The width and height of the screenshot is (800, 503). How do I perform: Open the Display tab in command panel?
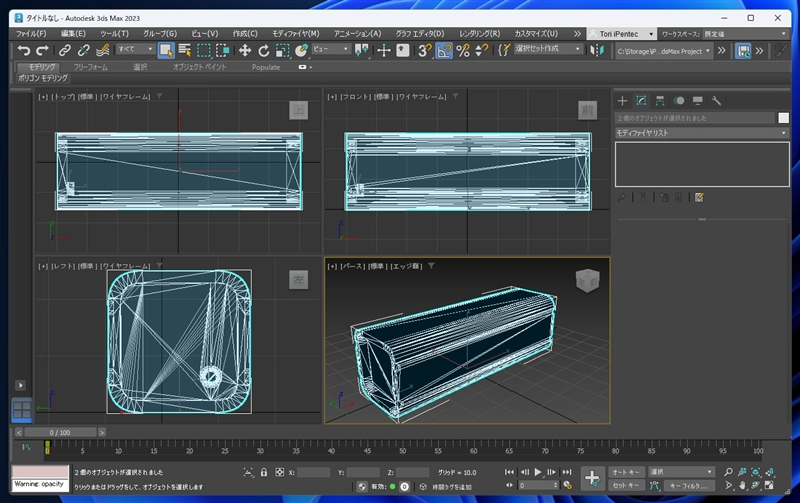(x=697, y=100)
